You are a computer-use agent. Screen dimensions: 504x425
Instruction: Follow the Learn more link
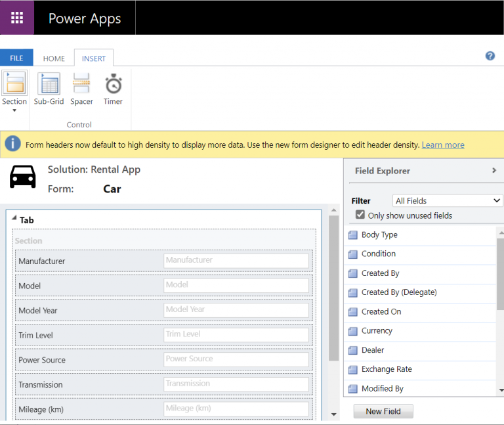pos(443,145)
